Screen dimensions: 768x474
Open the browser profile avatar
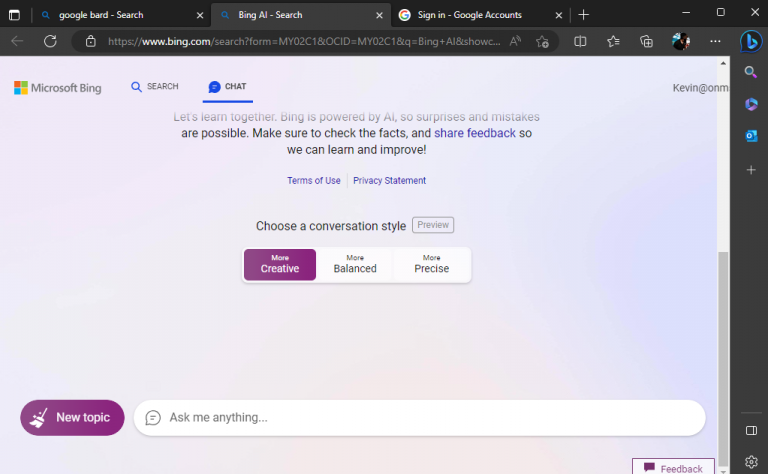pyautogui.click(x=681, y=41)
